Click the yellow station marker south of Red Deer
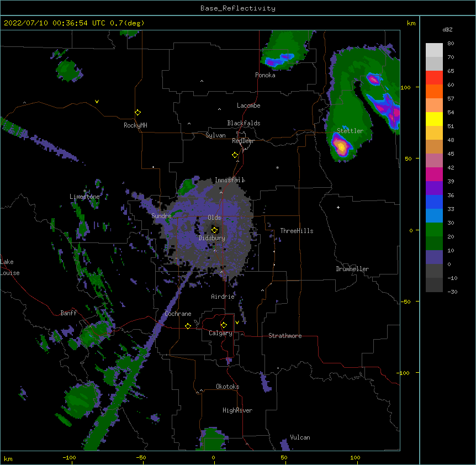 pos(235,155)
